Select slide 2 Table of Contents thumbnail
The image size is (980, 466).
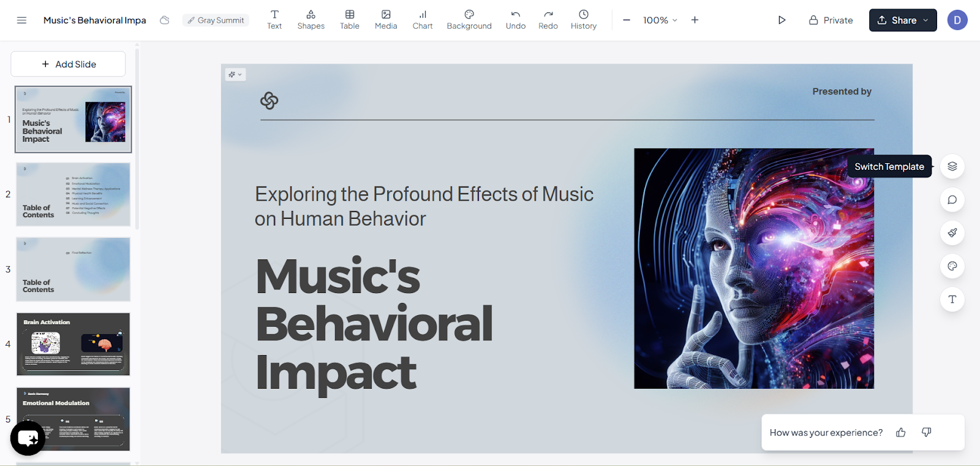point(73,194)
